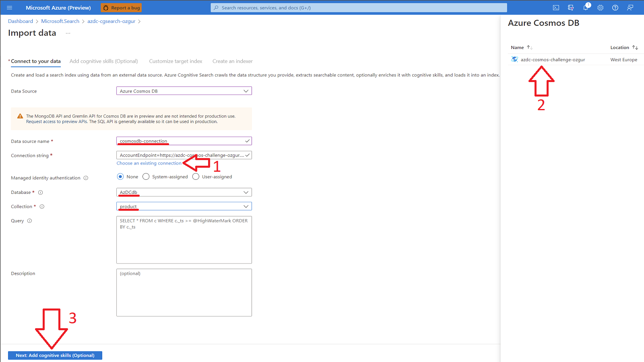Viewport: 644px width, 362px height.
Task: Select the None managed identity option
Action: pyautogui.click(x=120, y=176)
